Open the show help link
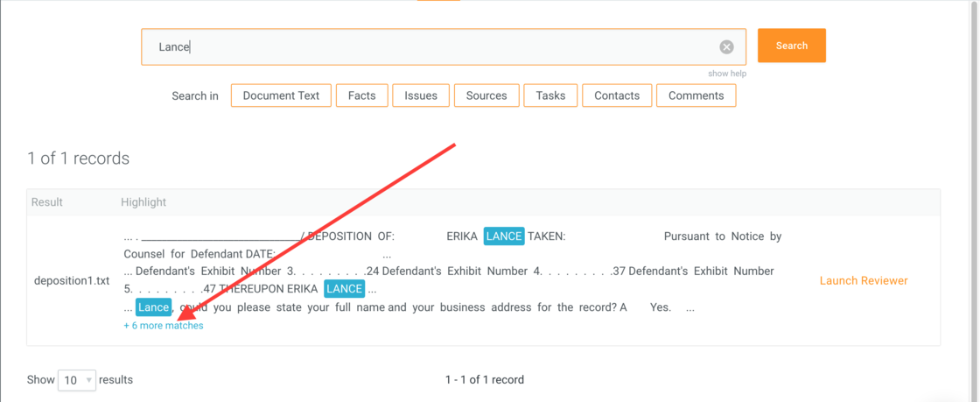This screenshot has height=402, width=980. click(x=727, y=74)
